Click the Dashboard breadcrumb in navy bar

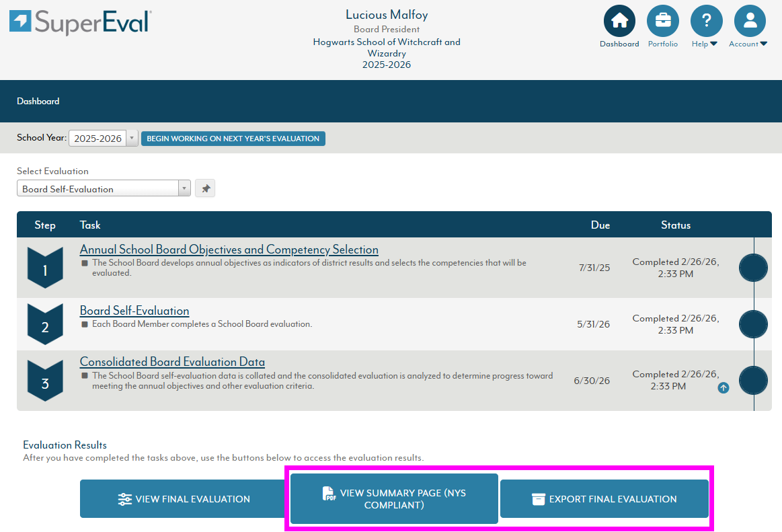[38, 102]
